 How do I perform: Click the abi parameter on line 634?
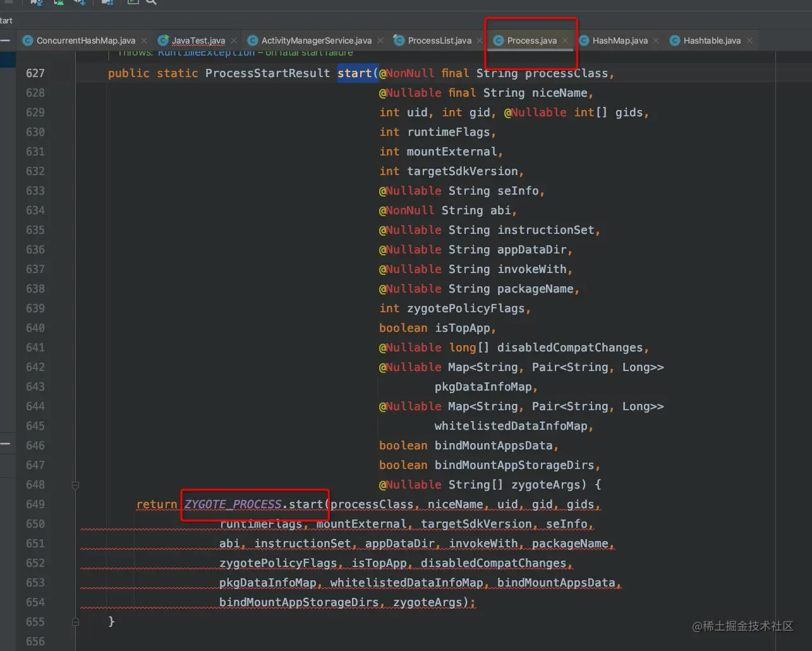[x=500, y=210]
